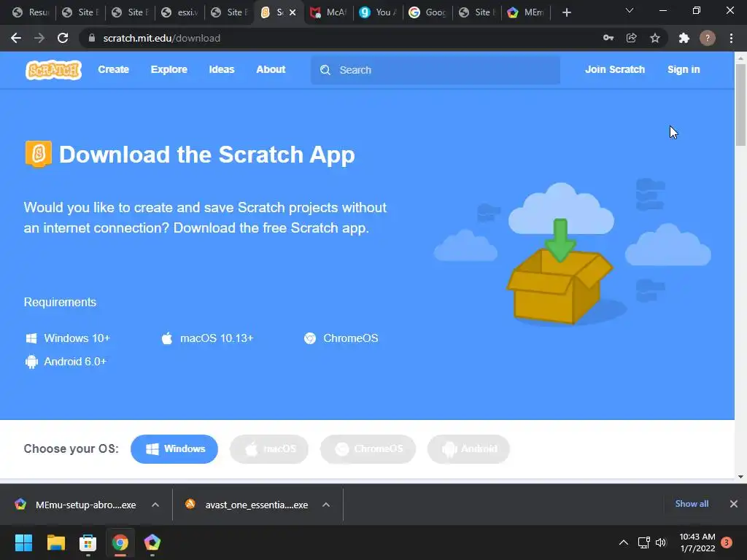Image resolution: width=747 pixels, height=560 pixels.
Task: Open the Create menu item
Action: point(113,69)
